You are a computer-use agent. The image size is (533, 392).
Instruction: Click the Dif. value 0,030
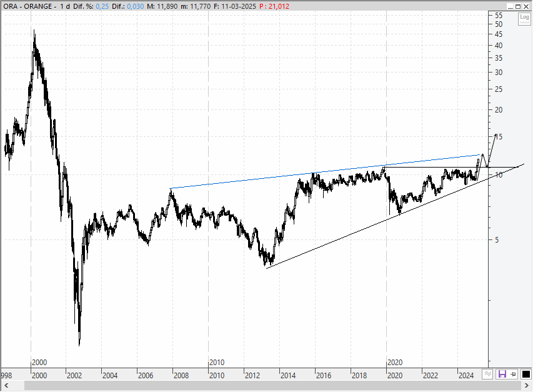pos(136,6)
